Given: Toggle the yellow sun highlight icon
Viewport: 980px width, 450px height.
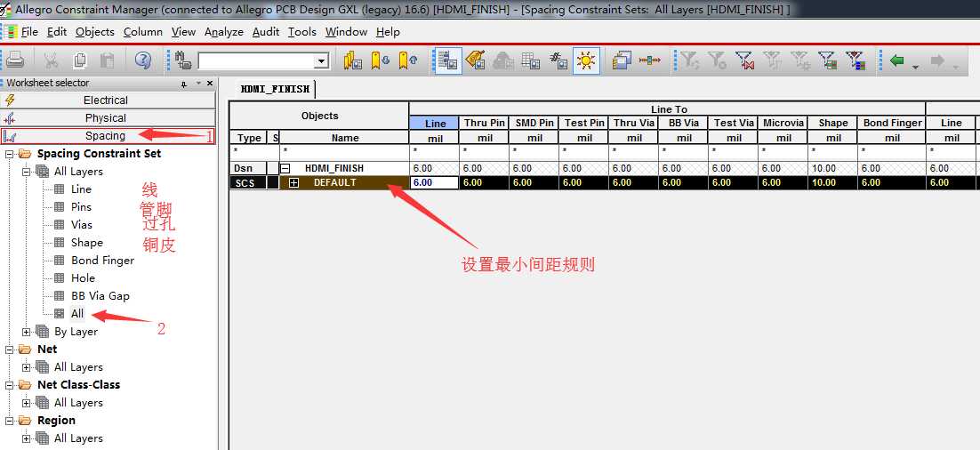Looking at the screenshot, I should coord(586,60).
